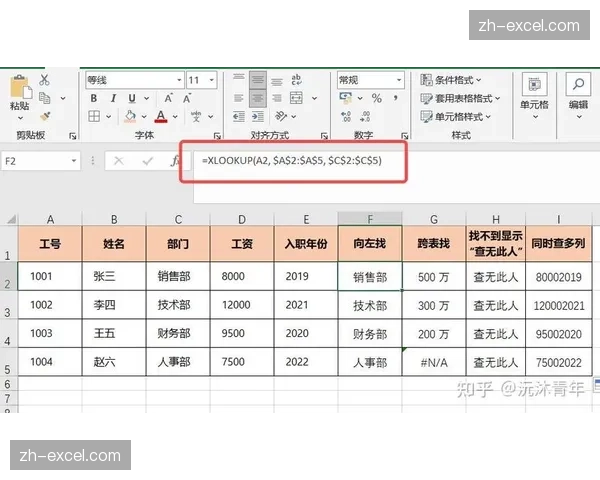Click header cell 找不到显示“查无此人”

(x=496, y=243)
